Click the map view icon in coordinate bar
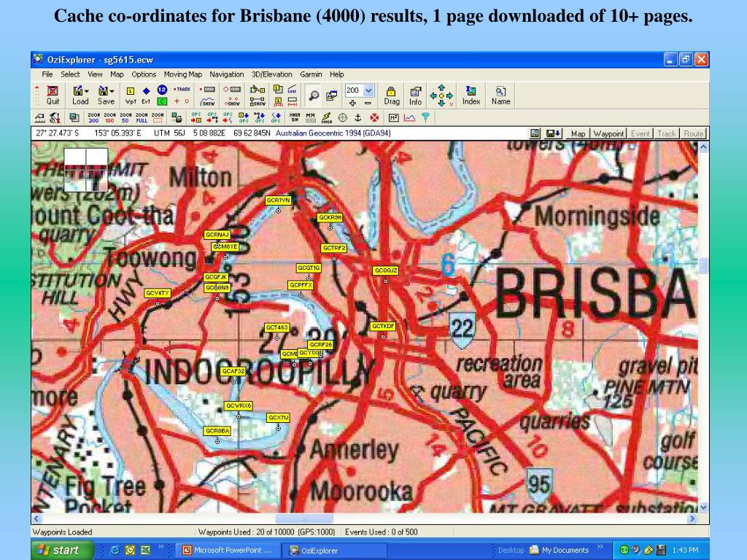 535,134
